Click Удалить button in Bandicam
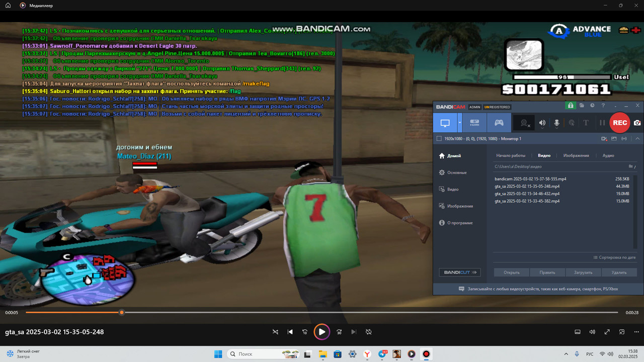The width and height of the screenshot is (644, 362). click(619, 272)
